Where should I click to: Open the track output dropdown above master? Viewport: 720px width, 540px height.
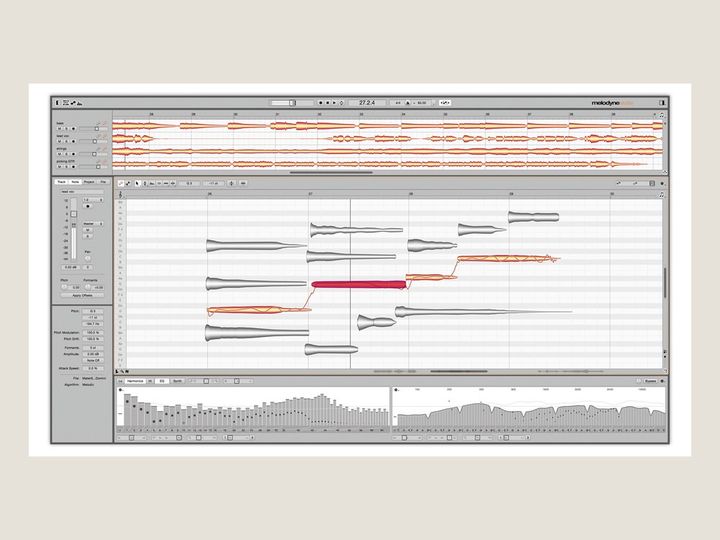[x=93, y=200]
